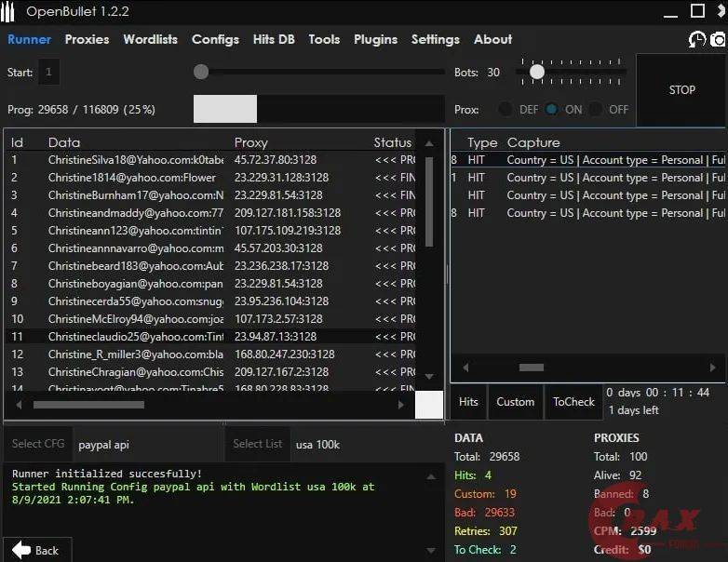Screen dimensions: 728x562
Task: Sort by the Id column header
Action: tap(17, 142)
